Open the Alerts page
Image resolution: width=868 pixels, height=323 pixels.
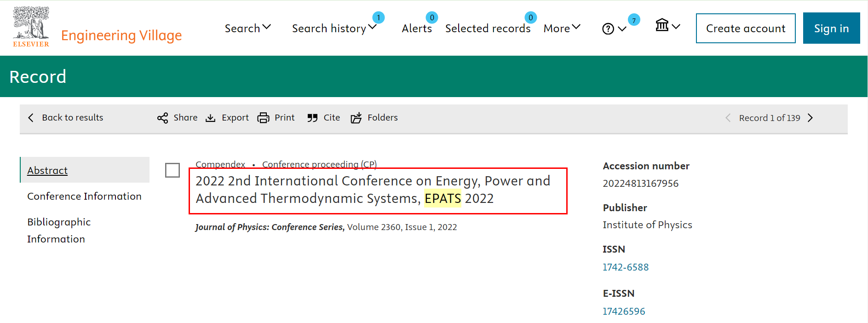click(417, 29)
